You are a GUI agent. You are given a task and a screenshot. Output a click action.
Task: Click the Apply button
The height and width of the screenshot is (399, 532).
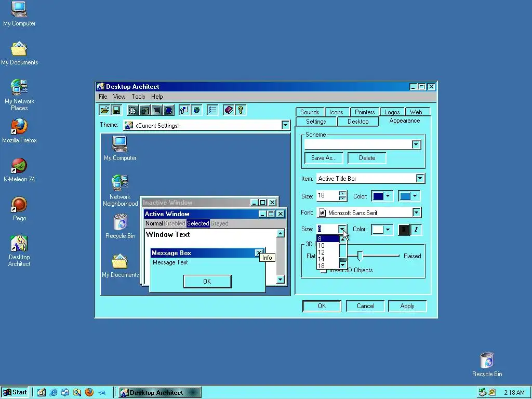tap(407, 305)
